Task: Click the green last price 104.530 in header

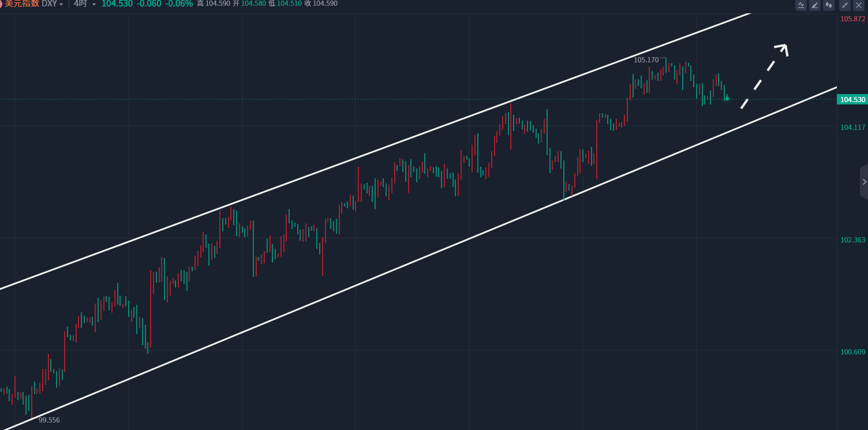Action: tap(117, 3)
